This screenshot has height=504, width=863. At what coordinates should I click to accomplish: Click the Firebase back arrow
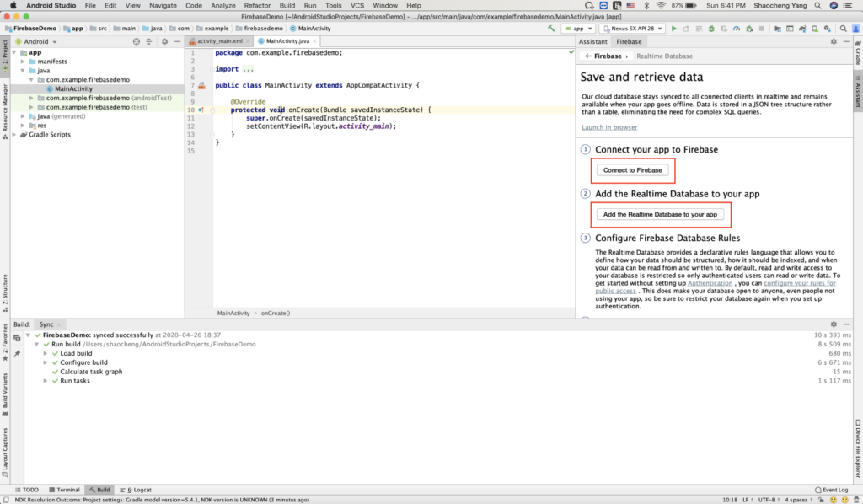point(588,56)
